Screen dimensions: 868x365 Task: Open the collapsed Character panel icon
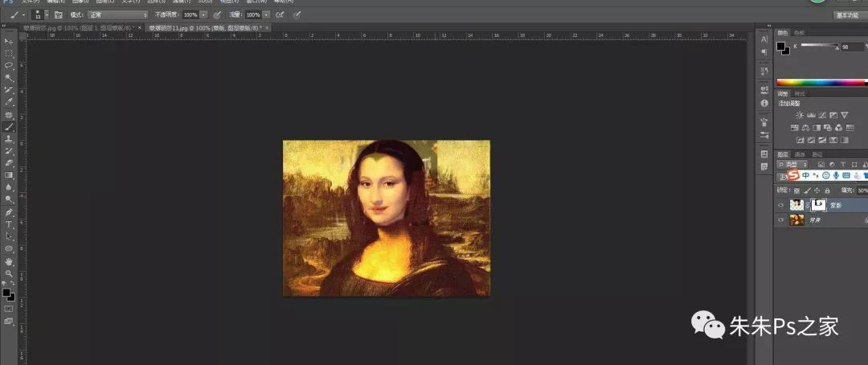click(x=764, y=39)
